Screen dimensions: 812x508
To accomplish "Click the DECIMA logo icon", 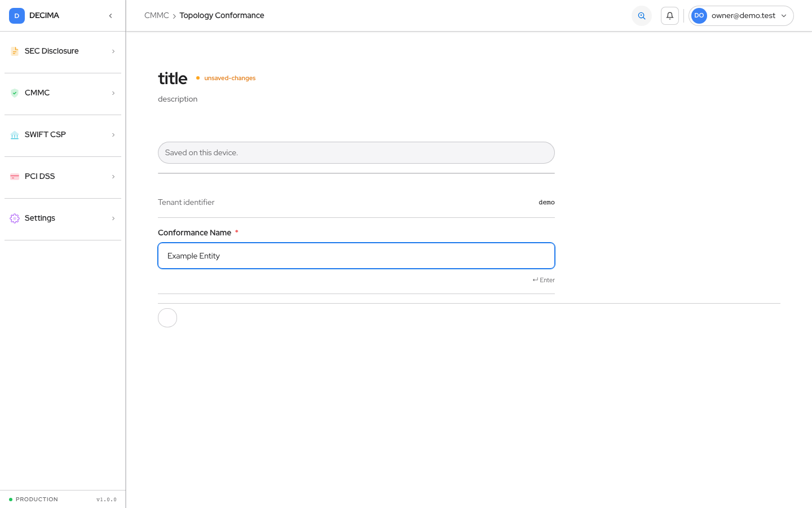I will point(17,16).
